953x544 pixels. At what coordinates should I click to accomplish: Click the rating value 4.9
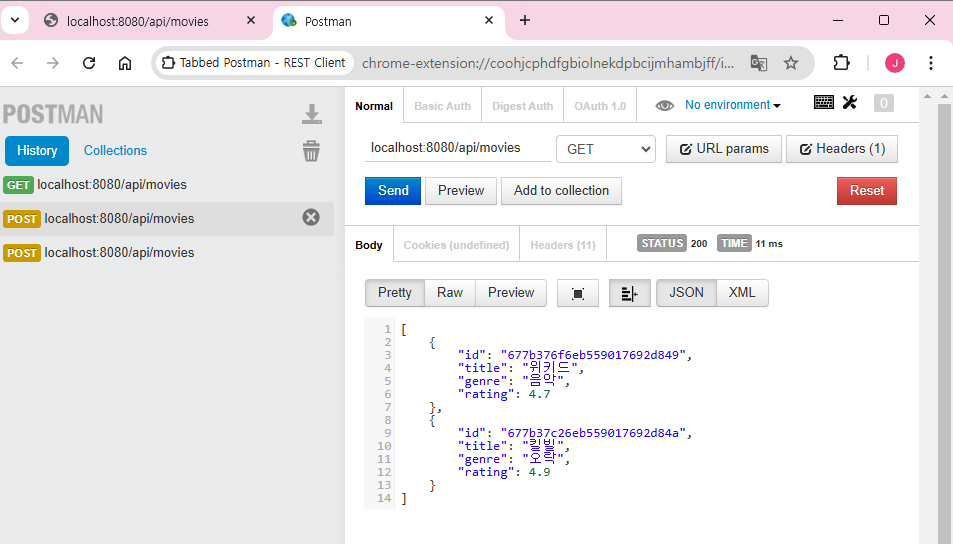point(539,472)
